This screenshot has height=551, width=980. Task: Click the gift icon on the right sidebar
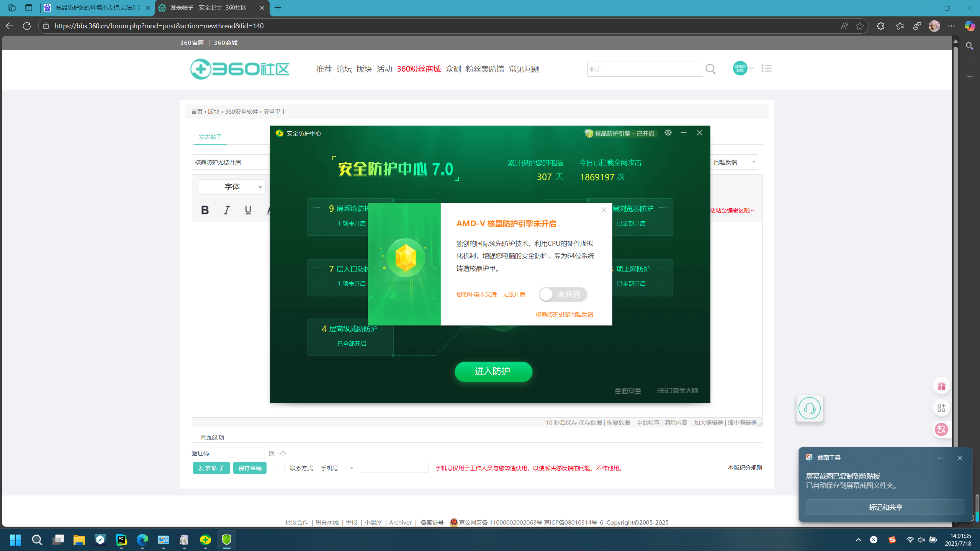pyautogui.click(x=941, y=386)
